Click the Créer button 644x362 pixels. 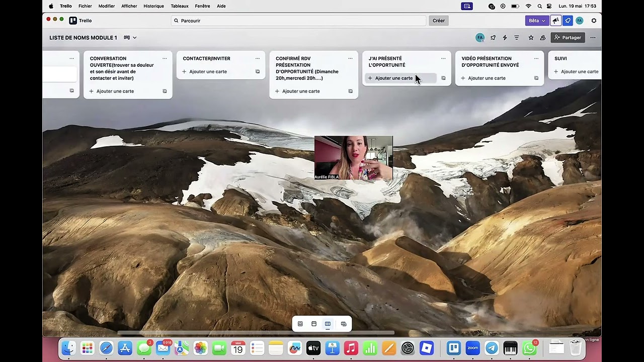[x=439, y=21]
